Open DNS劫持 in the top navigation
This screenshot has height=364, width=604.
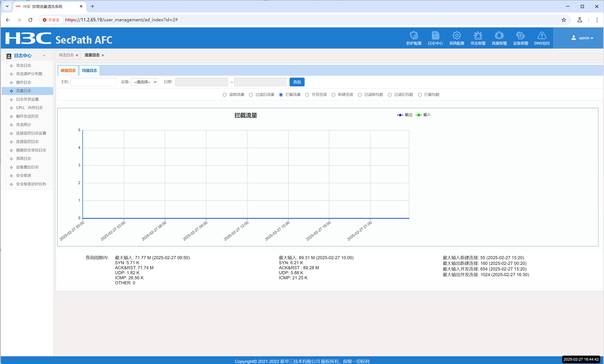click(542, 38)
